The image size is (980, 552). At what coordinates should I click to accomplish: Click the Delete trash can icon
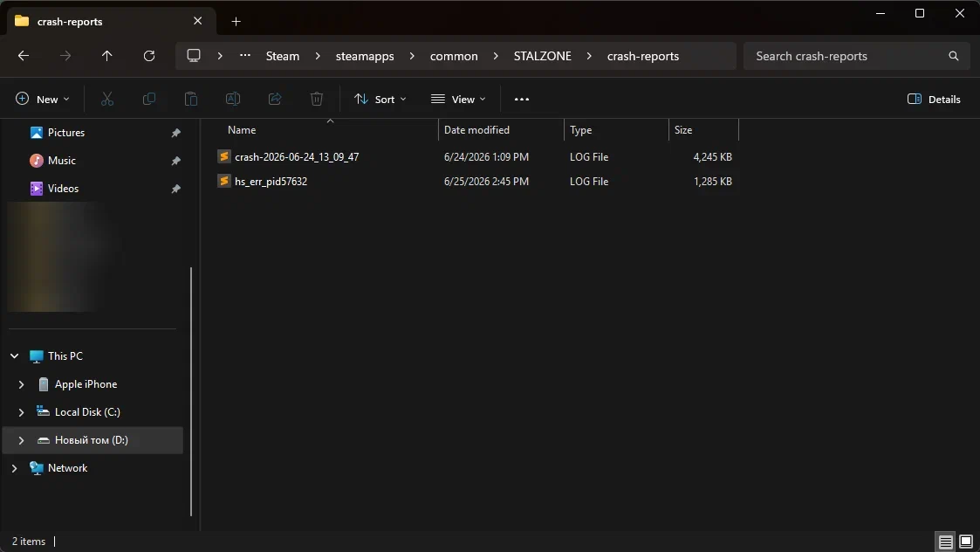[x=316, y=99]
